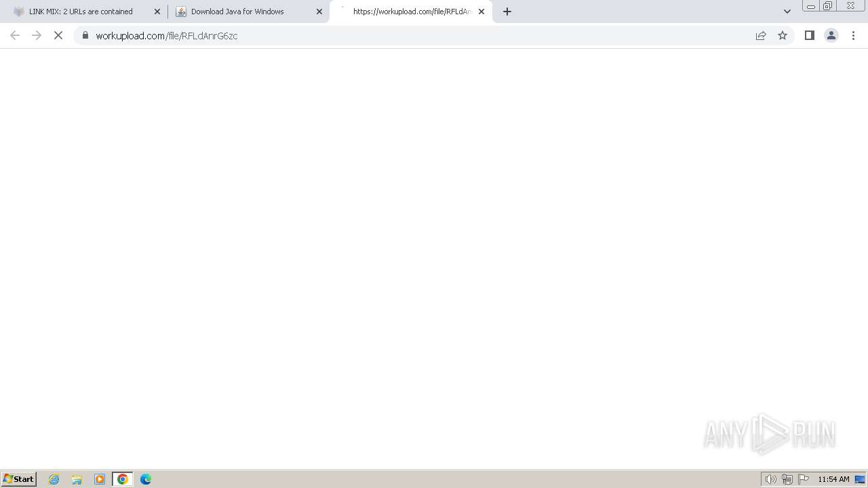Viewport: 868px width, 488px height.
Task: Open the Windows Start menu
Action: coord(19,479)
